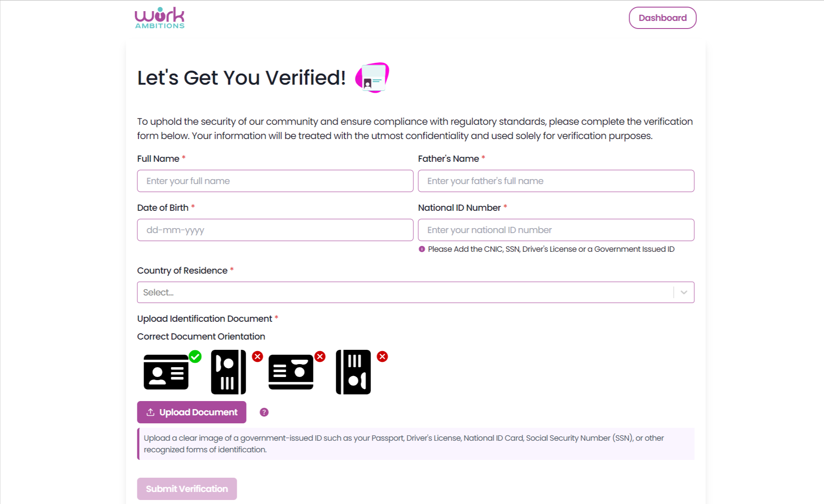
Task: Click the green checkmark badge
Action: point(195,356)
